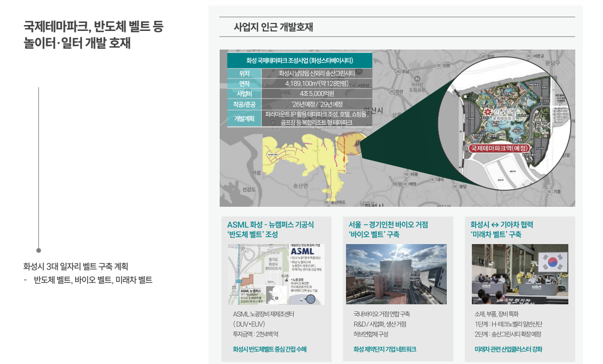Select the text '1단계 : H-테크노밸리 일반산단'

[x=509, y=324]
